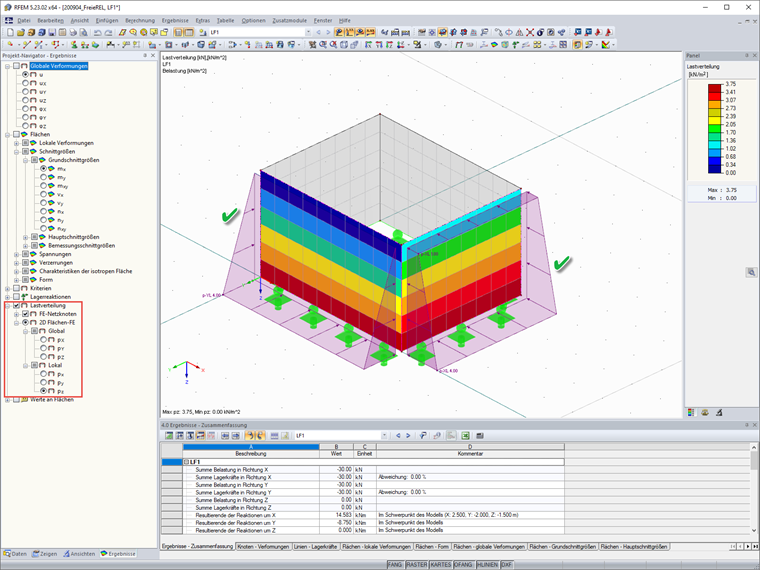The image size is (760, 570).
Task: Open the Berechnung menu
Action: tap(140, 20)
